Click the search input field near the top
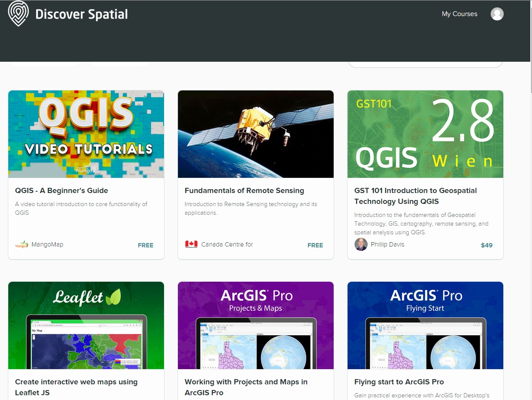Image resolution: width=532 pixels, height=400 pixels. [x=425, y=62]
